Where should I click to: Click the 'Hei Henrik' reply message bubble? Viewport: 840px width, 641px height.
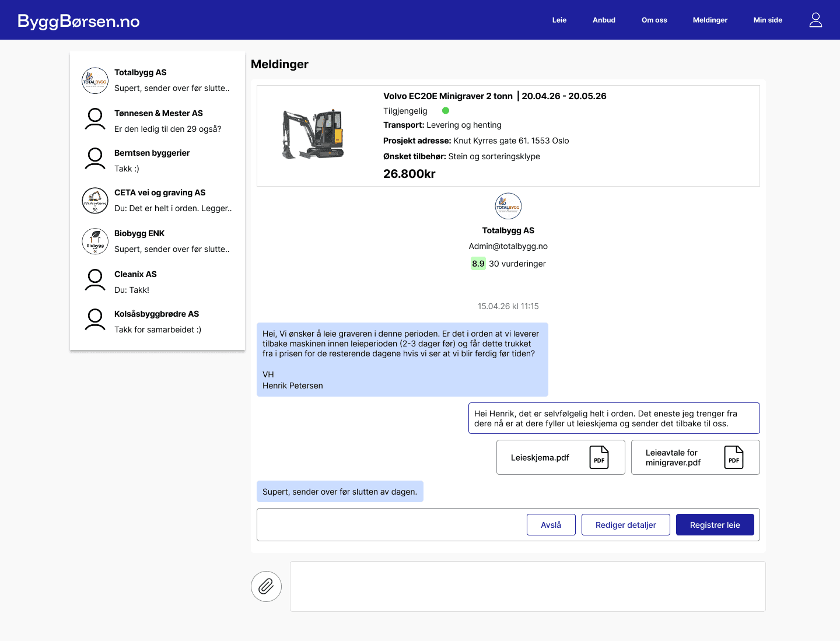pos(614,418)
